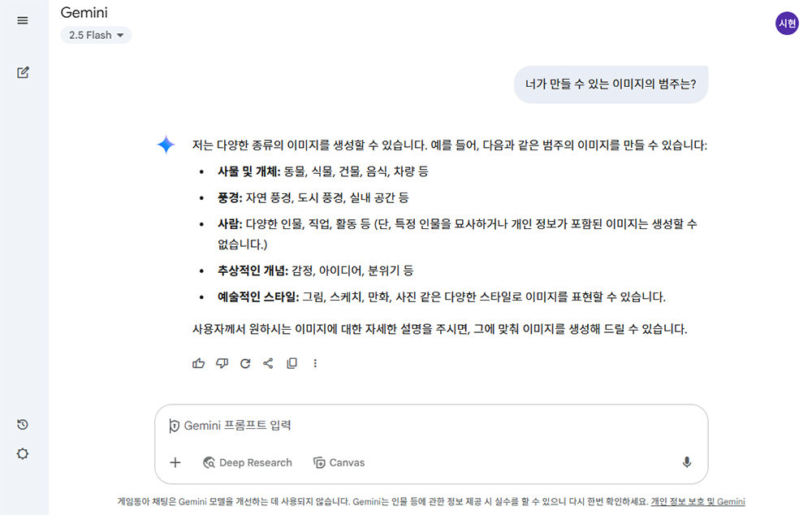This screenshot has height=515, width=812.
Task: Focus the Gemini 프롬프트 입력 field
Action: coord(422,425)
